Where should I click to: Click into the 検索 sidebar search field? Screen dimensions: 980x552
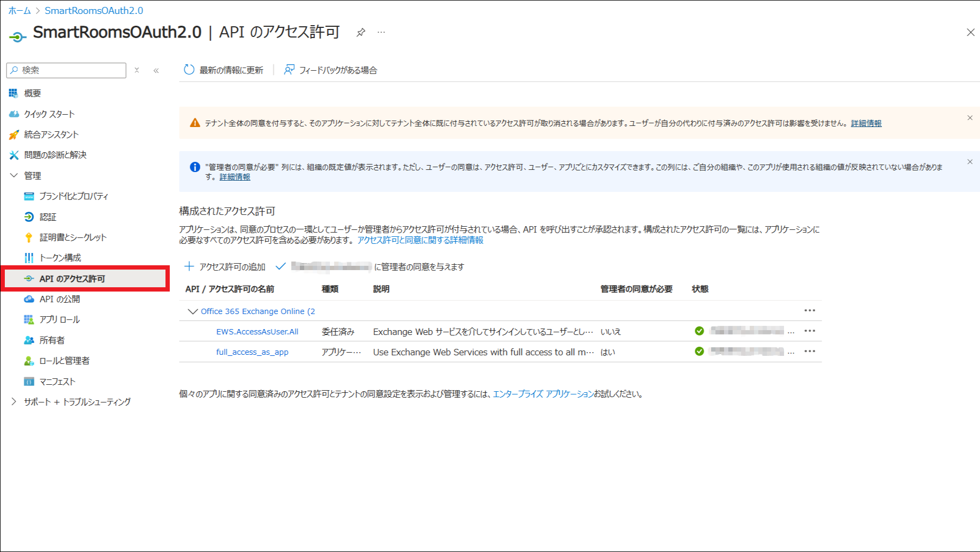[x=70, y=70]
